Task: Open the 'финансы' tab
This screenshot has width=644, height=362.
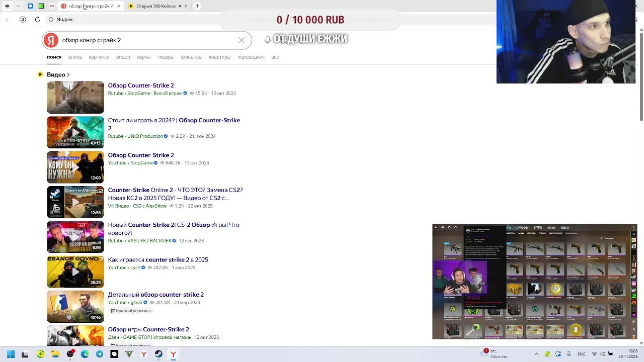Action: 192,57
